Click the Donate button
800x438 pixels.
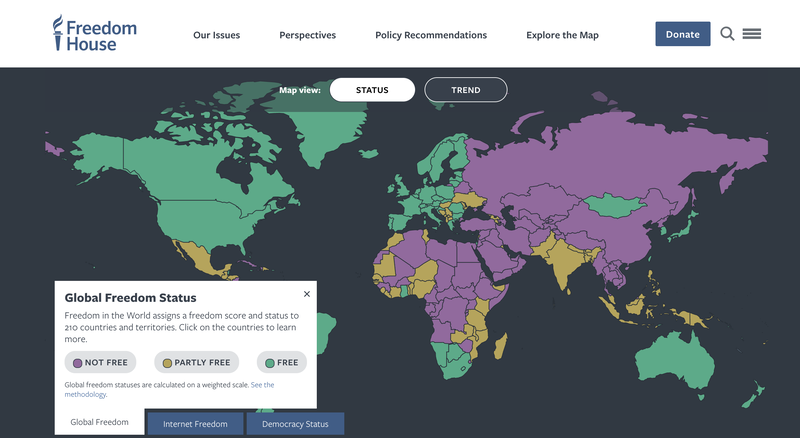click(x=683, y=34)
